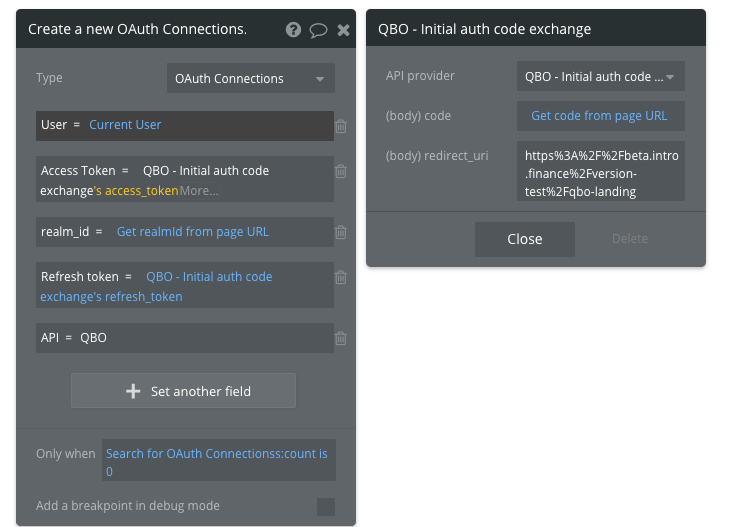Click More... in Access Token expression
This screenshot has width=740, height=527.
(x=199, y=191)
